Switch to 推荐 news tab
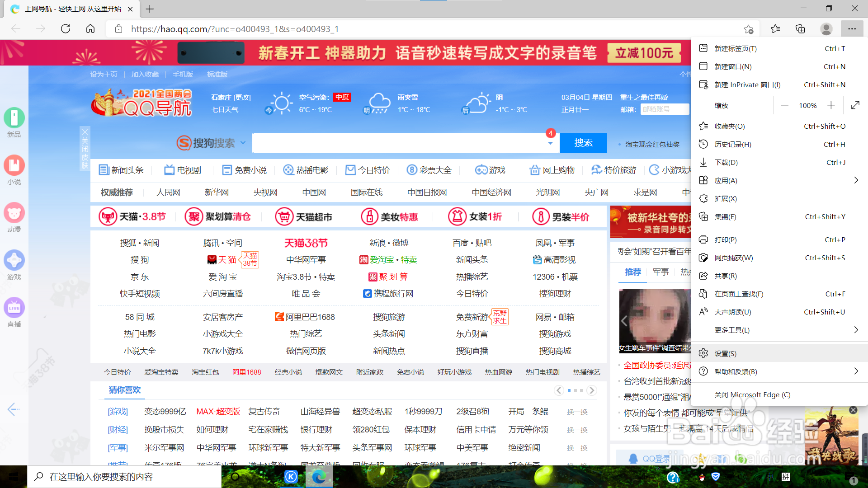This screenshot has width=868, height=488. coord(633,272)
